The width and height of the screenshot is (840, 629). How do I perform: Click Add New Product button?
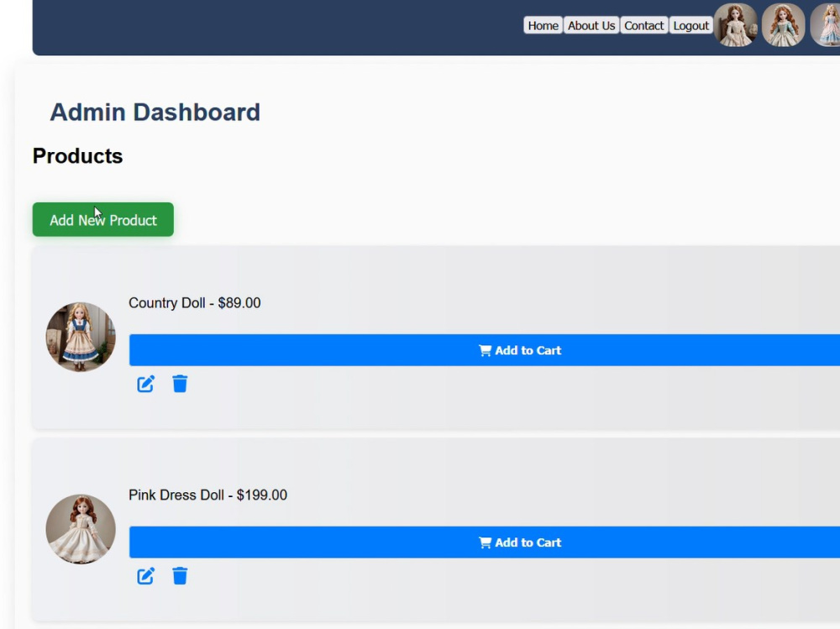tap(102, 220)
